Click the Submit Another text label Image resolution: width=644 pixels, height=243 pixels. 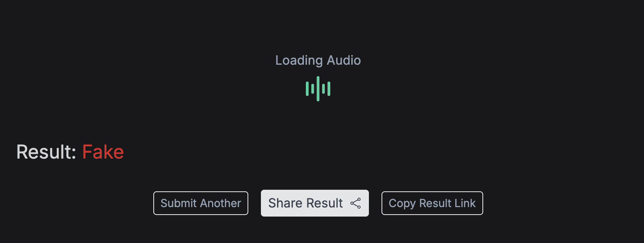click(x=201, y=203)
